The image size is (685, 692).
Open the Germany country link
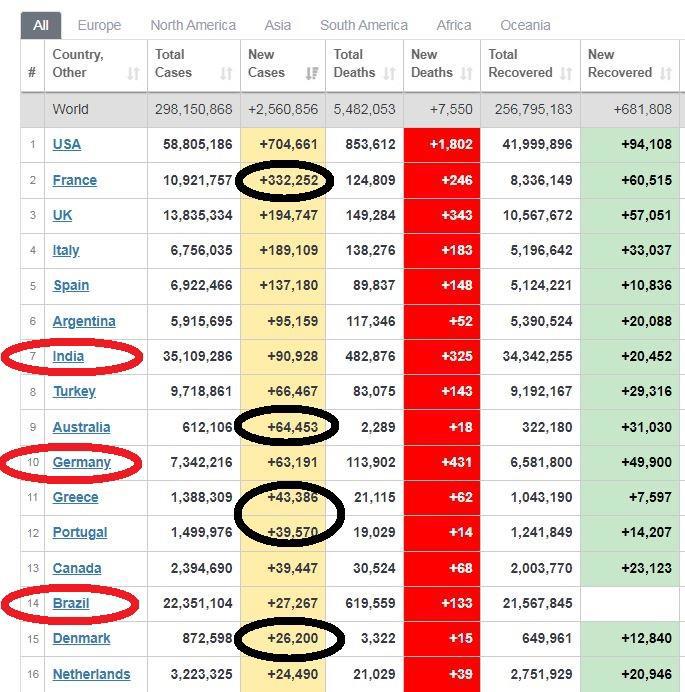(x=81, y=462)
